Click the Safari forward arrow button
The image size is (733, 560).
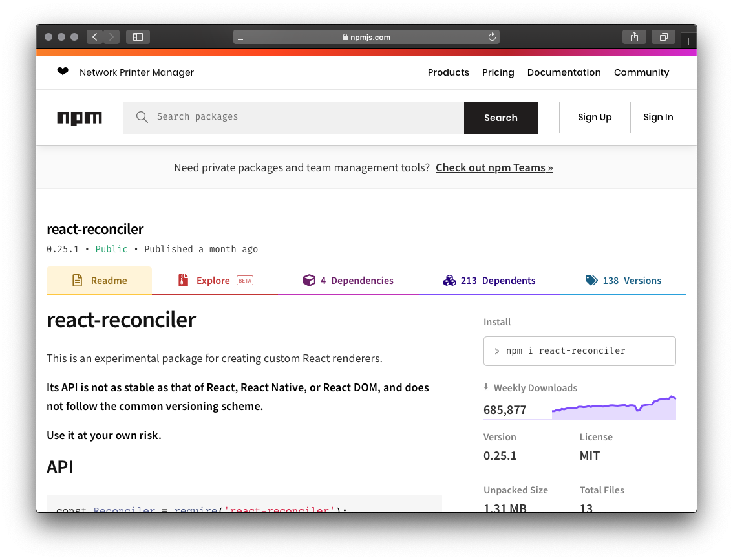[111, 37]
